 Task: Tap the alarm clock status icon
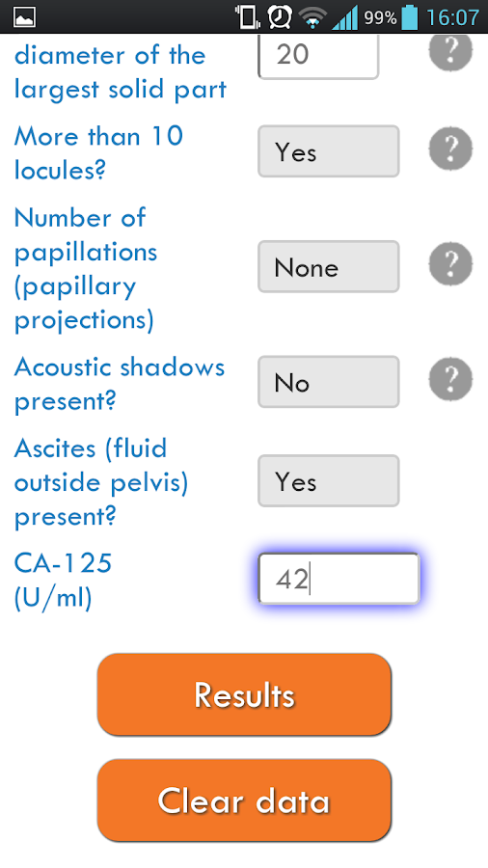coord(280,17)
